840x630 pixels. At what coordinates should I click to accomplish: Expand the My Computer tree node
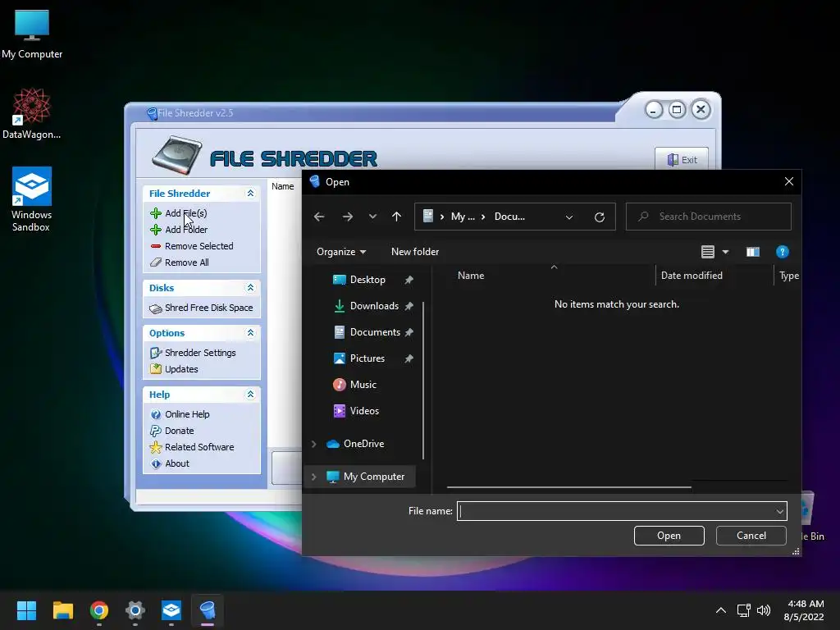tap(314, 477)
